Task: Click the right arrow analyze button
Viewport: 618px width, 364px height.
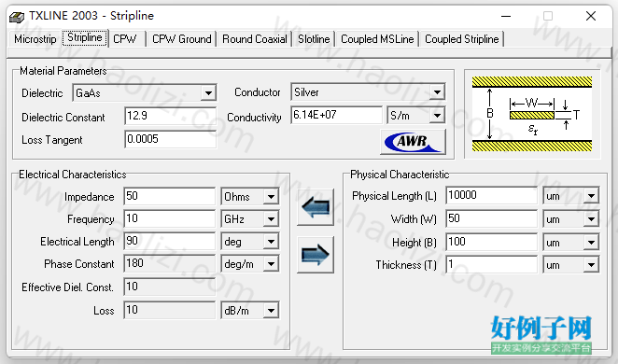Action: (316, 255)
